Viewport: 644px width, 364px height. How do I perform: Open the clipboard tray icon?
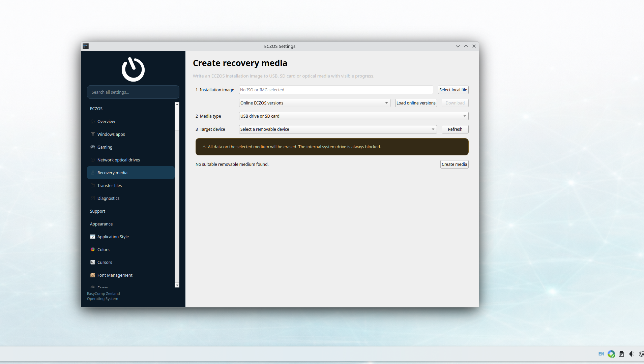point(621,354)
